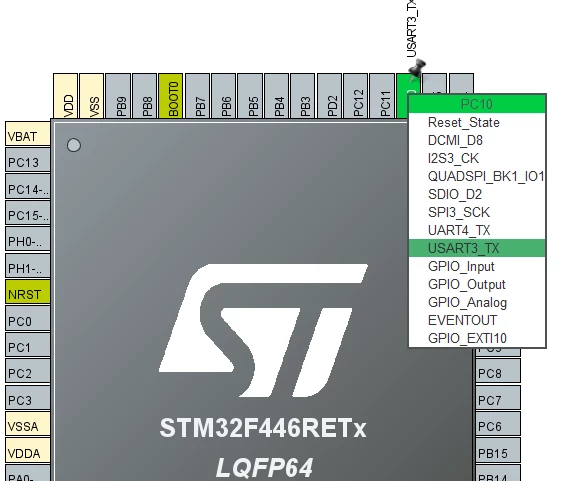The image size is (574, 481).
Task: Click the VBAT pin
Action: click(28, 134)
